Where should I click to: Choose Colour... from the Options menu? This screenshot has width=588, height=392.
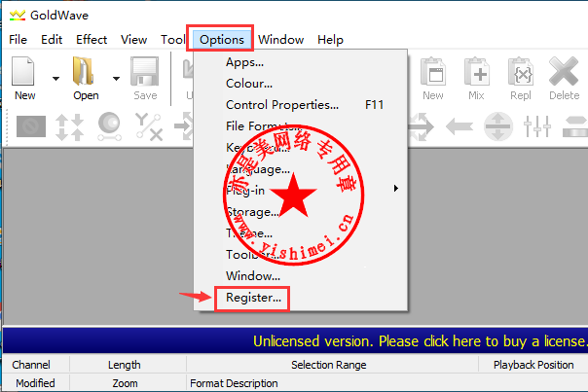pos(301,84)
